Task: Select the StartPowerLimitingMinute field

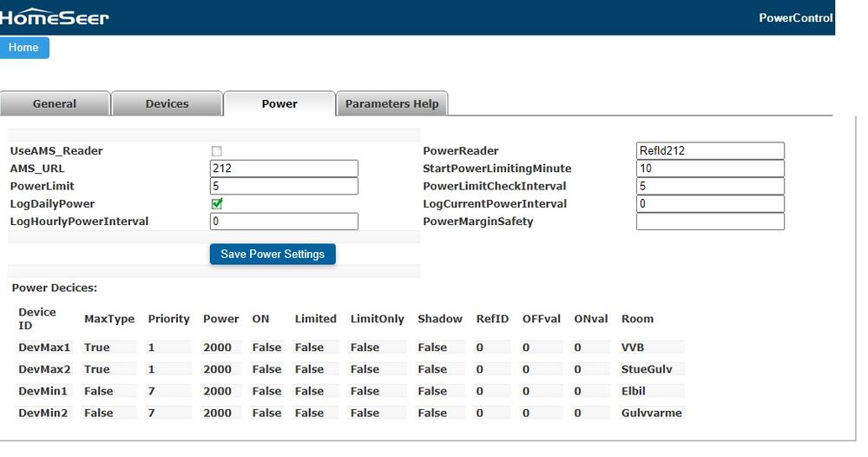Action: 710,169
